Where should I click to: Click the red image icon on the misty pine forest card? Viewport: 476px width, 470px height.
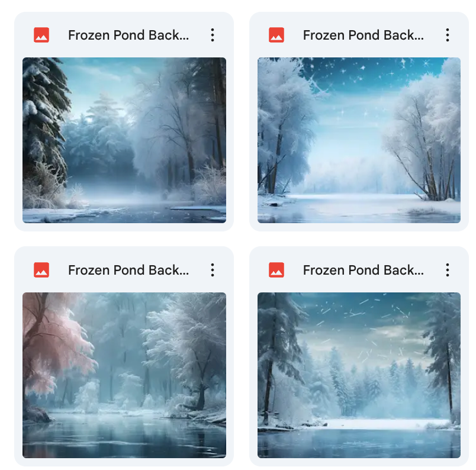(41, 35)
